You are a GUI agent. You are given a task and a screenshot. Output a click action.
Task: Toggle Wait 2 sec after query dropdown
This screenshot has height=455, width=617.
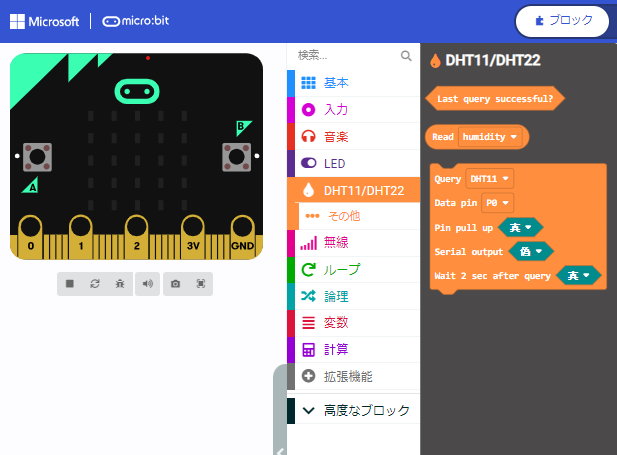(578, 276)
